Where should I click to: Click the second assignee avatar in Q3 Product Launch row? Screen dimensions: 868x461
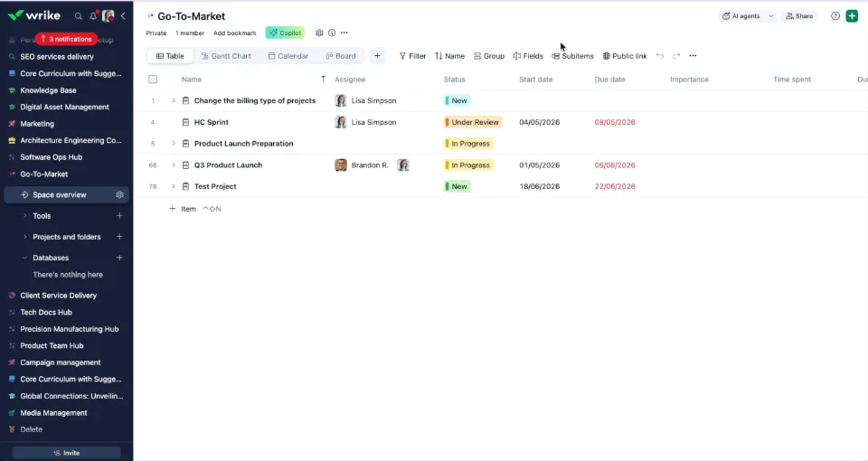(403, 165)
